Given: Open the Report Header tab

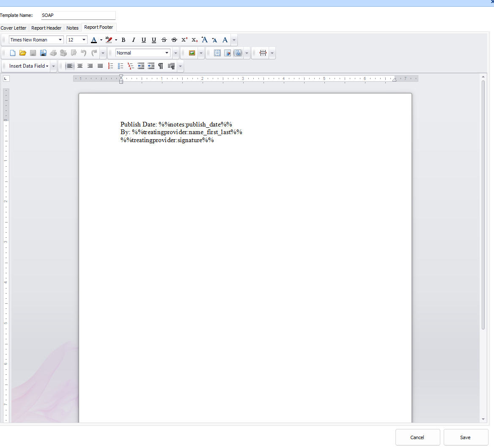Looking at the screenshot, I should click(x=47, y=28).
